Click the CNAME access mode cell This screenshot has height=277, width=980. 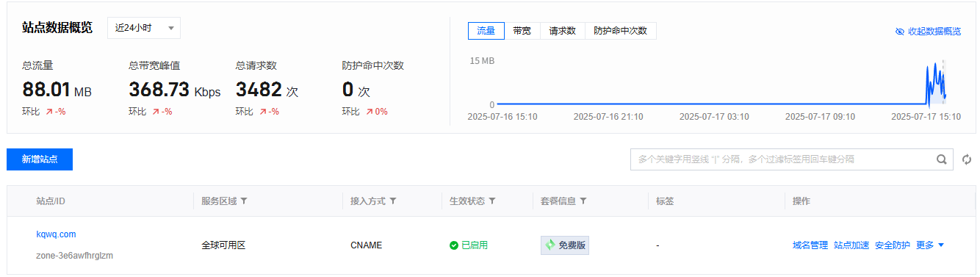(367, 245)
